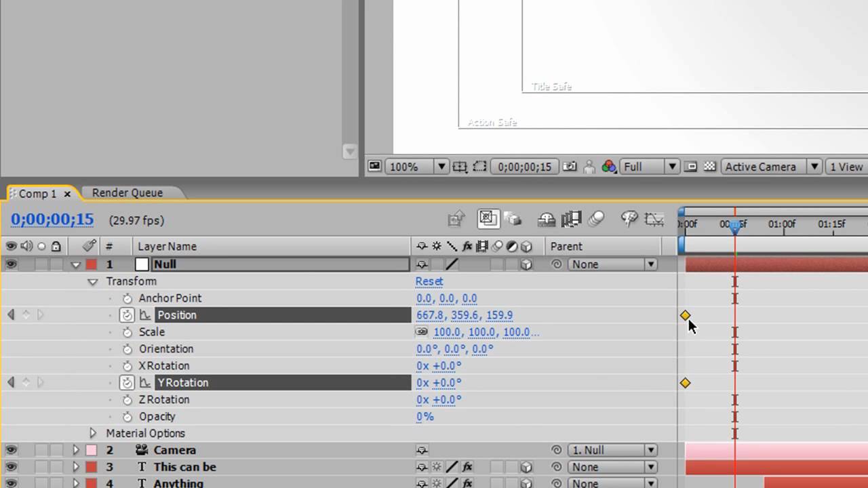This screenshot has height=488, width=868.
Task: Show channel and color management settings
Action: click(608, 167)
